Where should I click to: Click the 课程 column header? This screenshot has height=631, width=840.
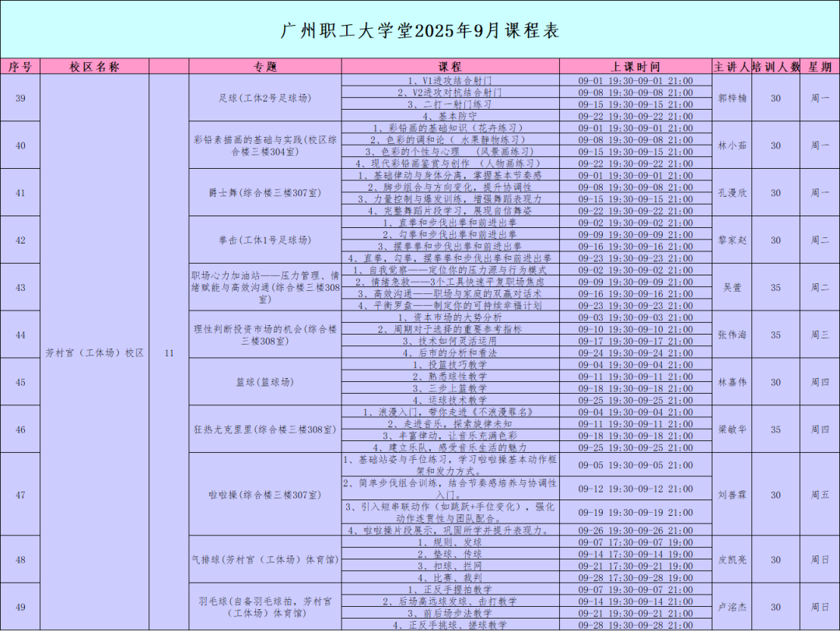[450, 67]
